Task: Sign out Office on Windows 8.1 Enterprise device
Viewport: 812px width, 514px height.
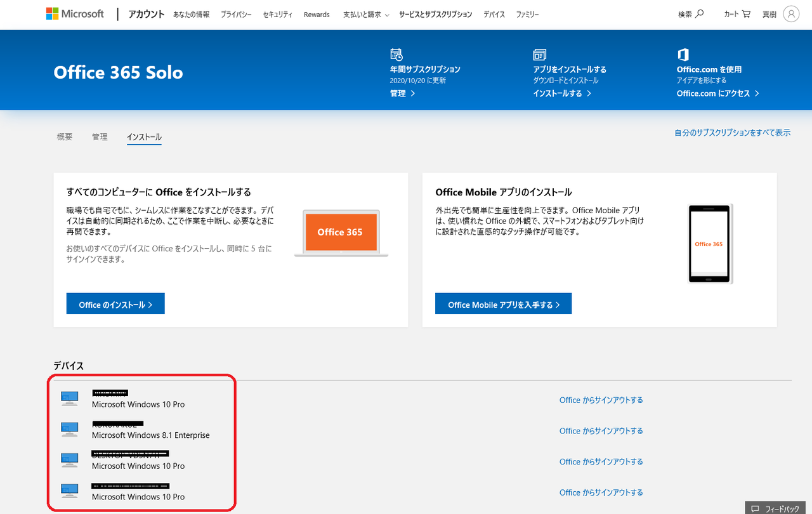Action: click(x=601, y=431)
